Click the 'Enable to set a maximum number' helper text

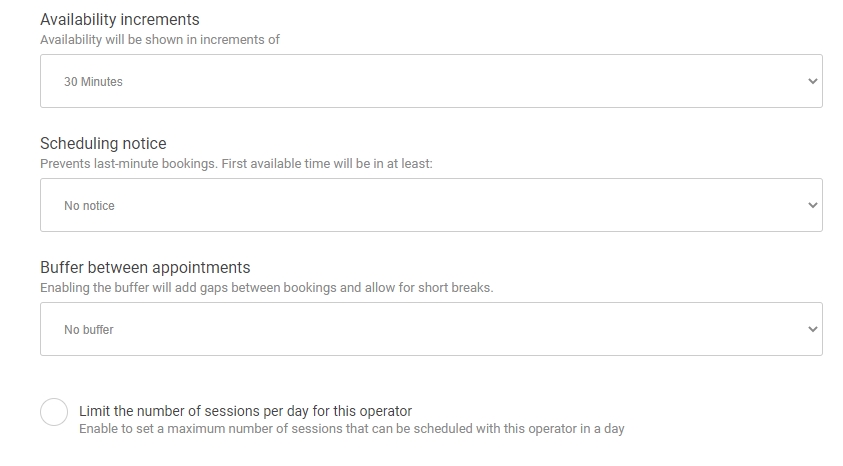[351, 429]
